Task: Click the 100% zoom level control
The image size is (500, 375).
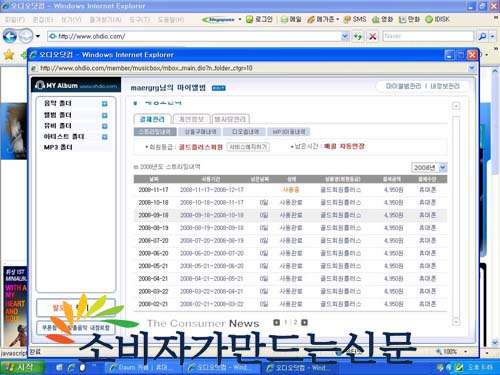Action: tap(451, 352)
